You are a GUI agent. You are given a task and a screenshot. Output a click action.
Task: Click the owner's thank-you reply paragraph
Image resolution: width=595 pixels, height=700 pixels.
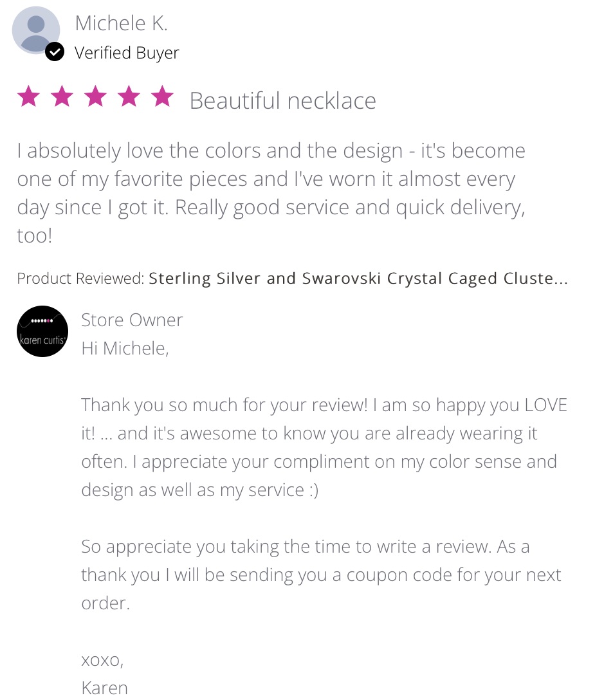(x=324, y=447)
